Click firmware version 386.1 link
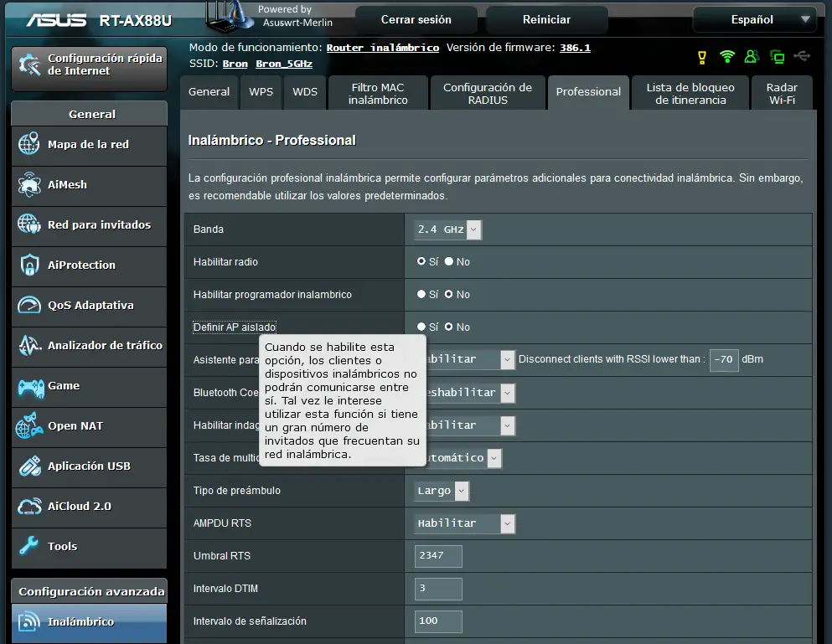 point(575,48)
